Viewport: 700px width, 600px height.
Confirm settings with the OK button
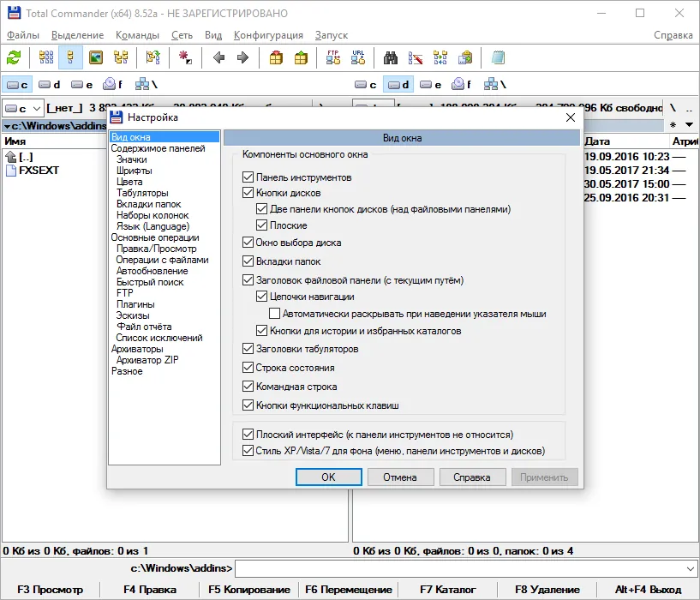[x=328, y=477]
